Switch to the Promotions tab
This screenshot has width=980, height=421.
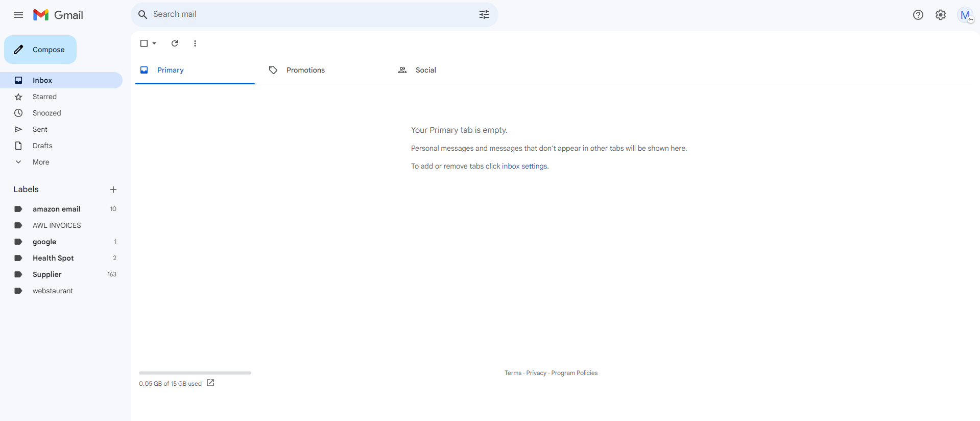(324, 70)
